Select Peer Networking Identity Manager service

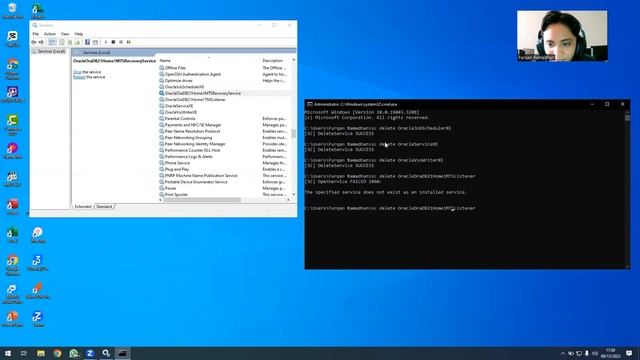pos(224,144)
